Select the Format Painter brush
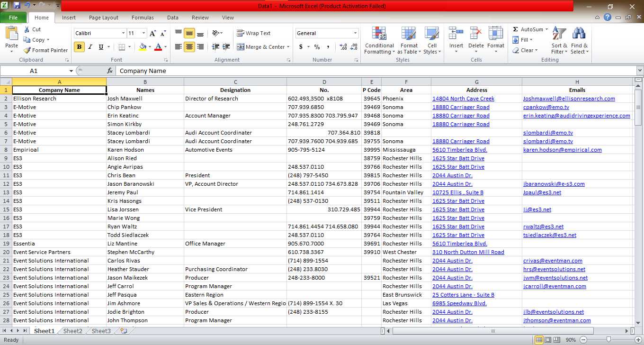644x345 pixels. coord(27,50)
